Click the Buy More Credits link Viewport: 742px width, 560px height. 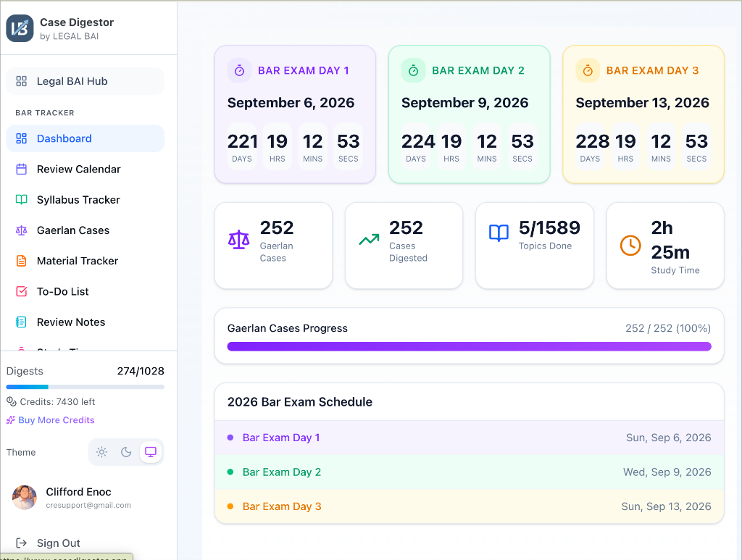point(50,419)
